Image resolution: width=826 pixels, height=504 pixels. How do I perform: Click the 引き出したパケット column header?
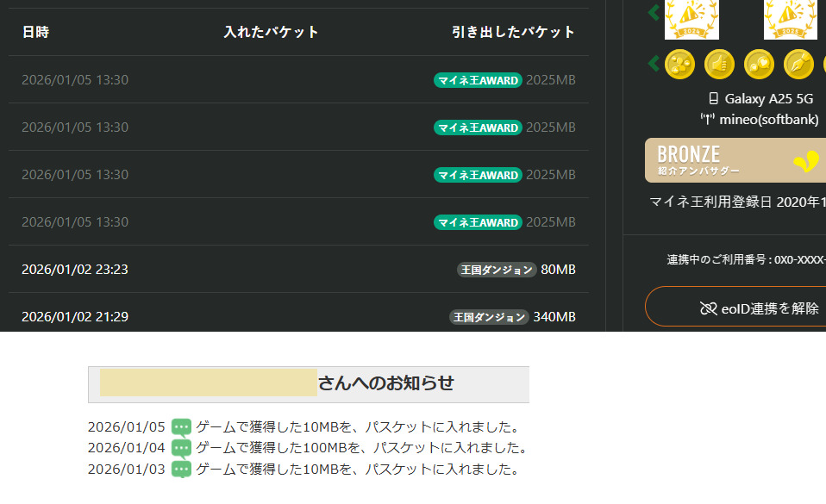tap(513, 32)
